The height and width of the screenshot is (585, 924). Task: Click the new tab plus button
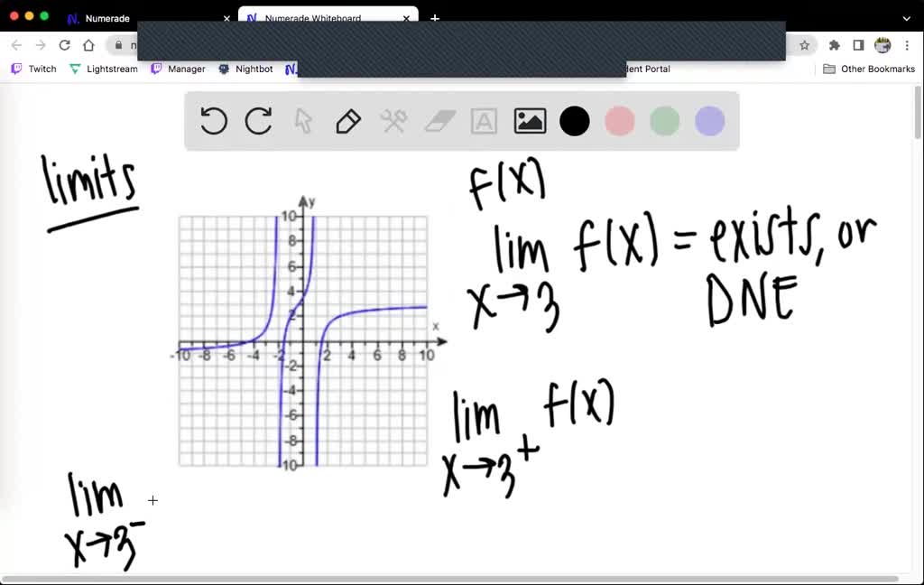pyautogui.click(x=435, y=18)
